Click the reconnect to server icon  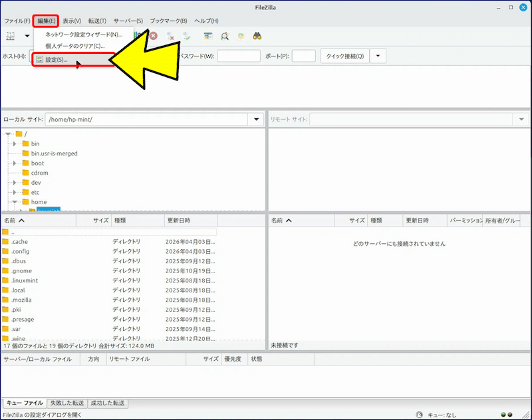pyautogui.click(x=187, y=36)
